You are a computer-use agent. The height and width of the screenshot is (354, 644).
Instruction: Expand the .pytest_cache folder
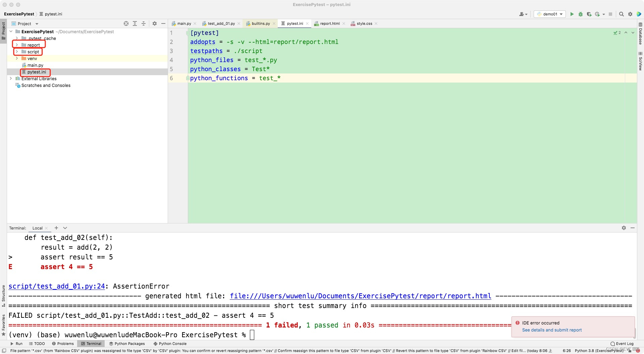point(17,38)
